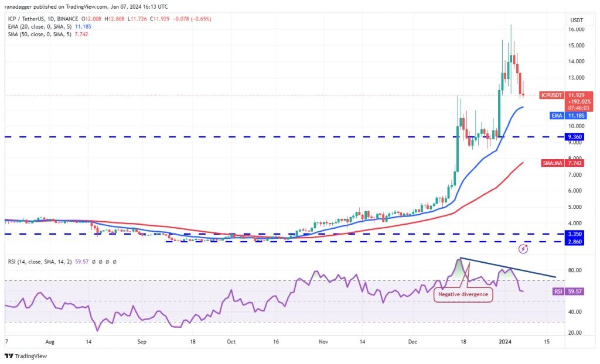Open the USDT currency selector on price axis

(576, 19)
